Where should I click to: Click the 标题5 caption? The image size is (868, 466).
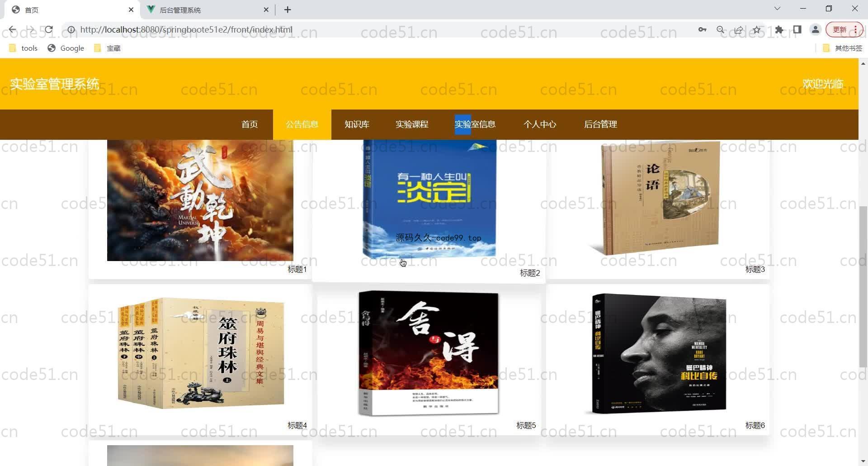(x=526, y=426)
